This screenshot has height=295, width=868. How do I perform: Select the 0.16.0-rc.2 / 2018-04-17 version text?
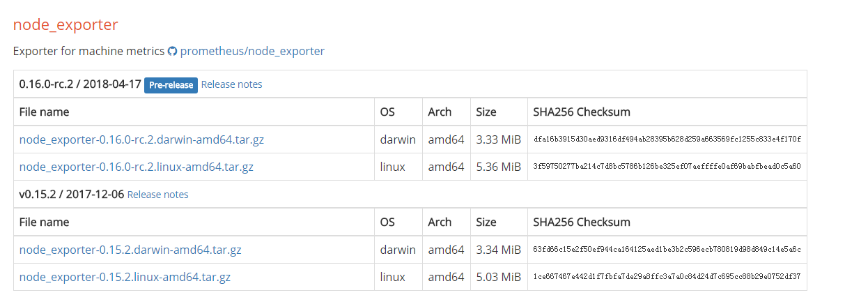click(79, 84)
